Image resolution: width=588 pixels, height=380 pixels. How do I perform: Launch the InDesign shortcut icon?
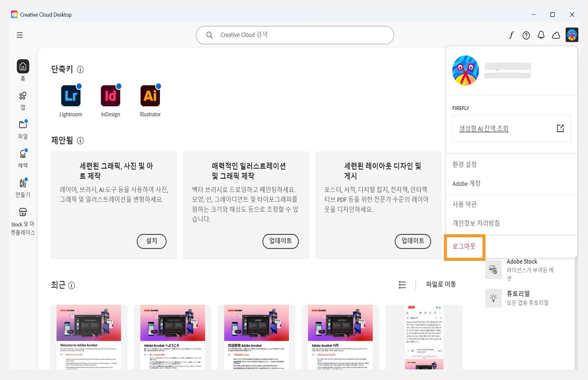pyautogui.click(x=111, y=96)
